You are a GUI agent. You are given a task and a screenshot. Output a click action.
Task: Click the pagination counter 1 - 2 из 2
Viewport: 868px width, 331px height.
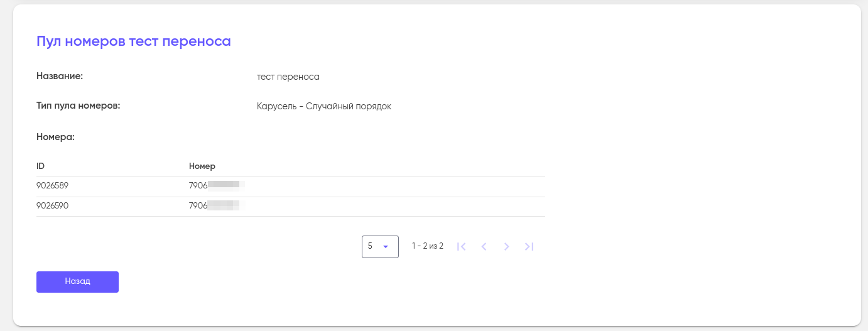(x=428, y=246)
